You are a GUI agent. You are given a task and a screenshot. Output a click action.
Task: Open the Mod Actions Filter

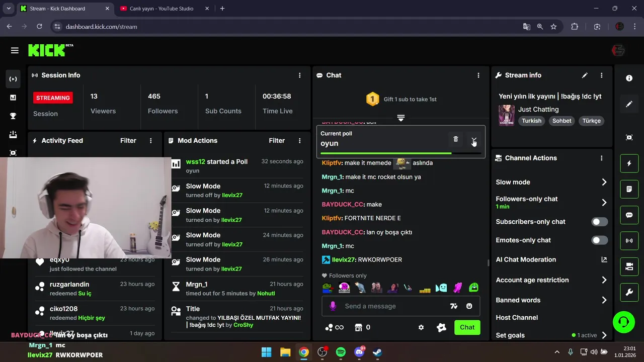point(277,141)
